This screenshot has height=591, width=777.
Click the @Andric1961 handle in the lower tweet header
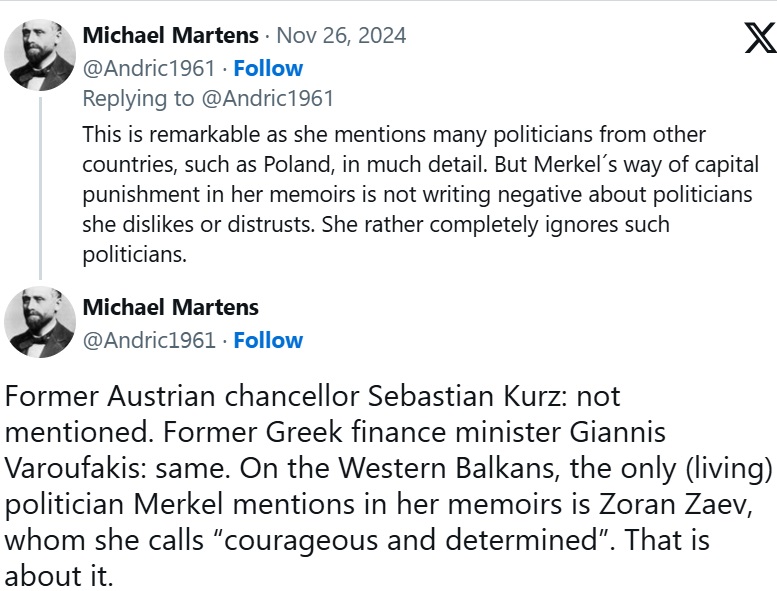149,340
